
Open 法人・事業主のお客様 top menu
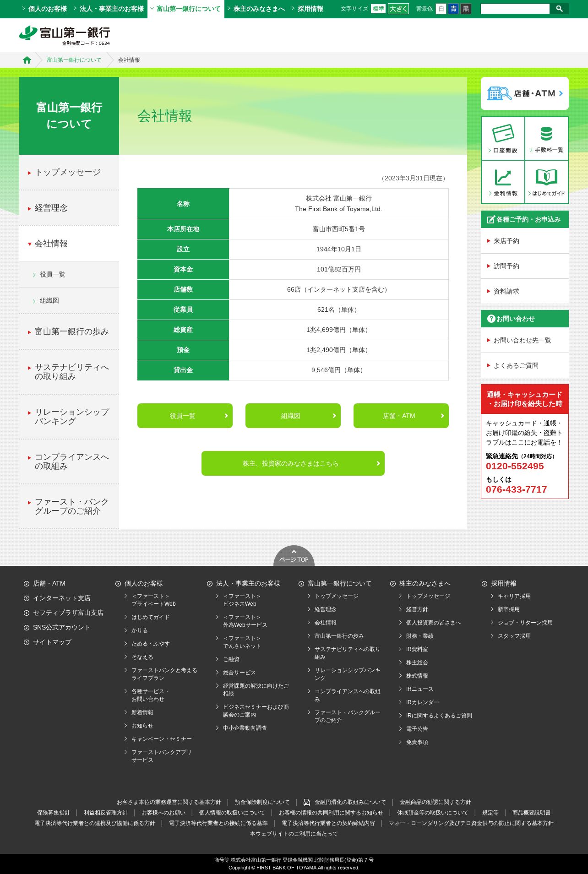click(109, 9)
